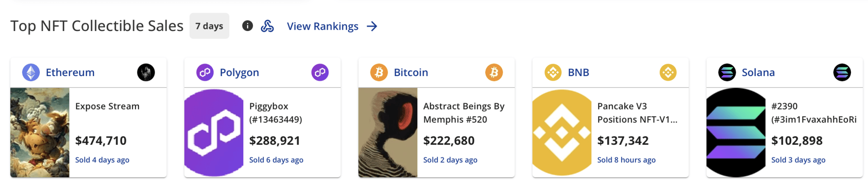Open the Solana #2390 NFT thumbnail

[x=736, y=133]
